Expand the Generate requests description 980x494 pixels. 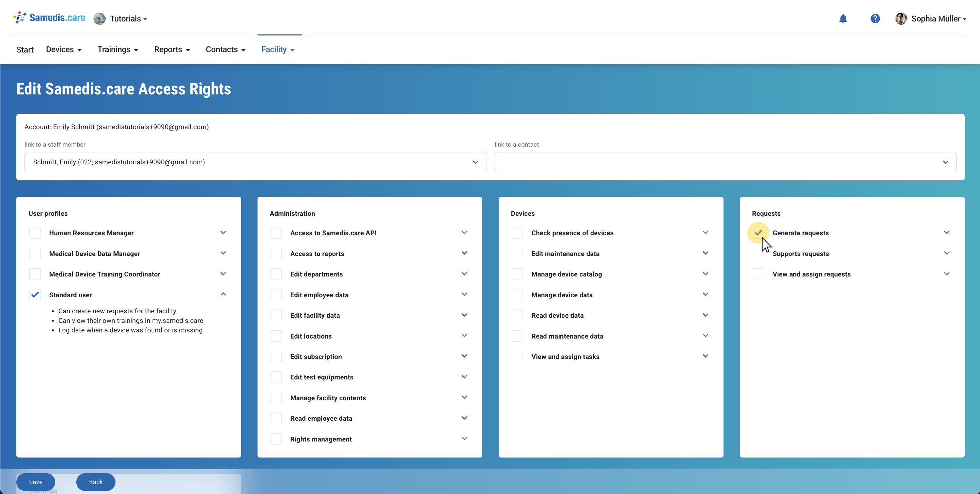point(947,232)
